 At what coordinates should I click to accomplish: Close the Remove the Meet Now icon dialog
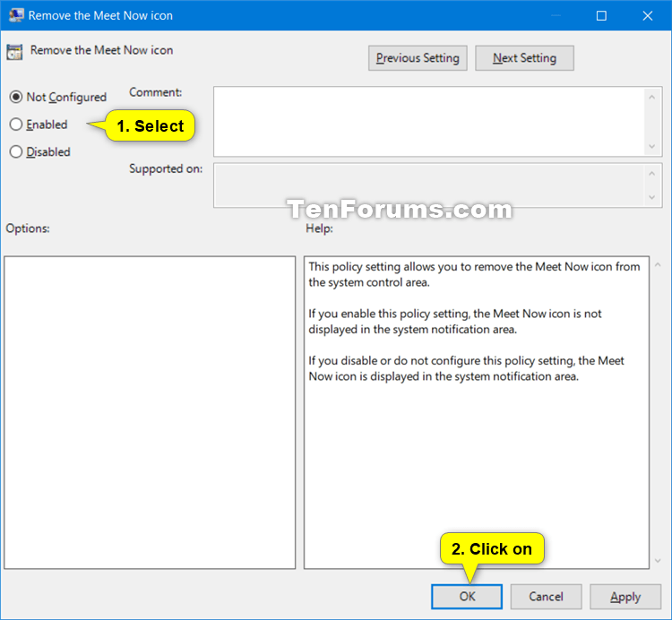[648, 16]
